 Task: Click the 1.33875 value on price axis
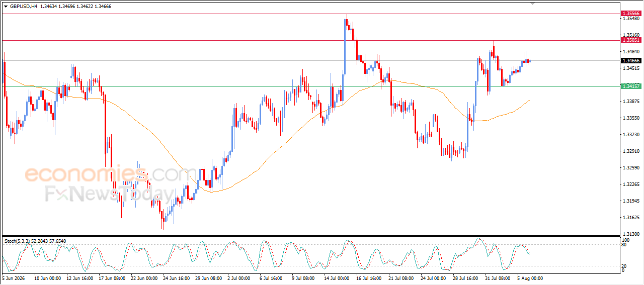[631, 102]
